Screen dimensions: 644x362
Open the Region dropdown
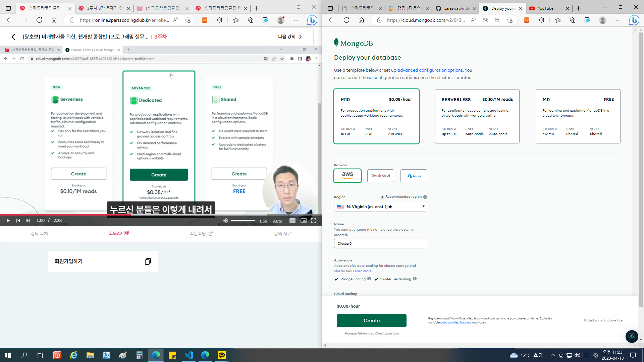coord(380,206)
